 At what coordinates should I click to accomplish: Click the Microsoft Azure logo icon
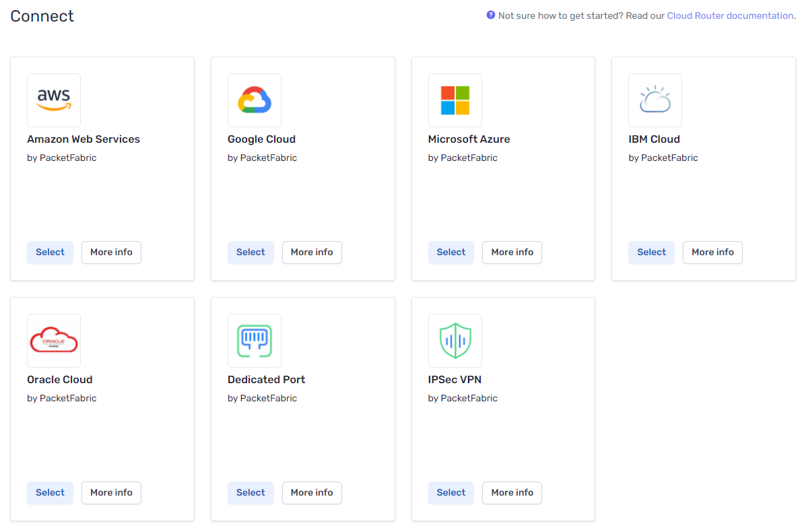pos(455,100)
